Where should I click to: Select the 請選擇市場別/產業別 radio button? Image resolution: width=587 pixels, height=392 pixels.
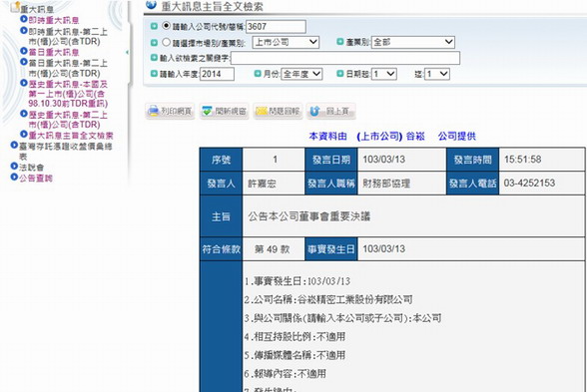pyautogui.click(x=166, y=42)
